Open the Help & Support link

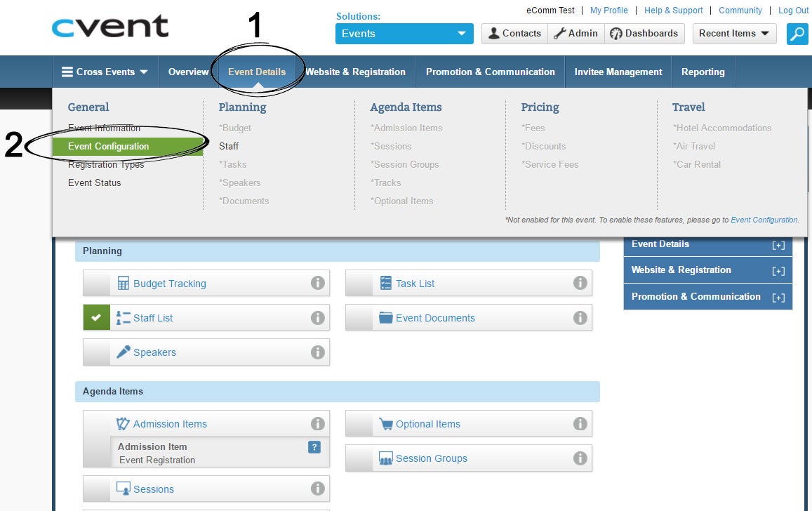tap(673, 11)
